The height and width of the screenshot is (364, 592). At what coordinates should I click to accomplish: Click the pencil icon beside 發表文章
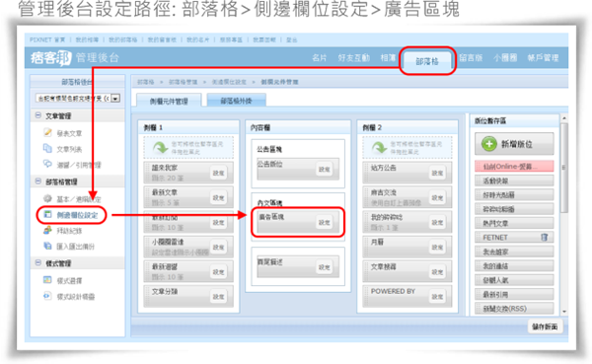(47, 132)
